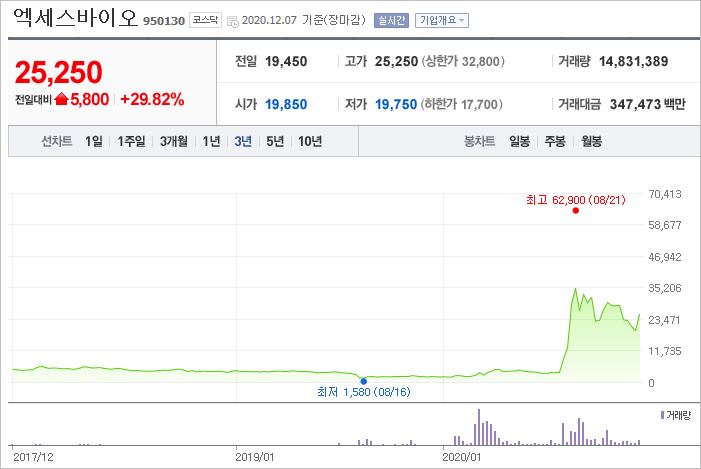Click the 35,206 y-axis label

(665, 288)
